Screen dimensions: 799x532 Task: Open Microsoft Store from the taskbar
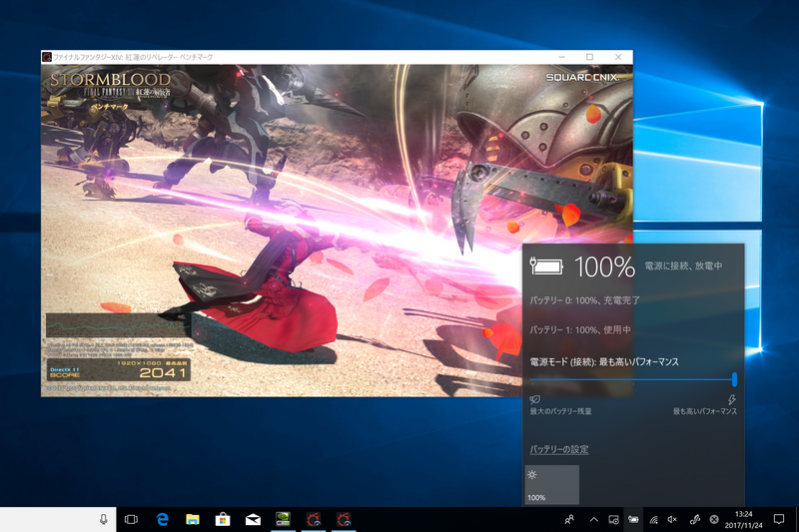click(x=222, y=519)
